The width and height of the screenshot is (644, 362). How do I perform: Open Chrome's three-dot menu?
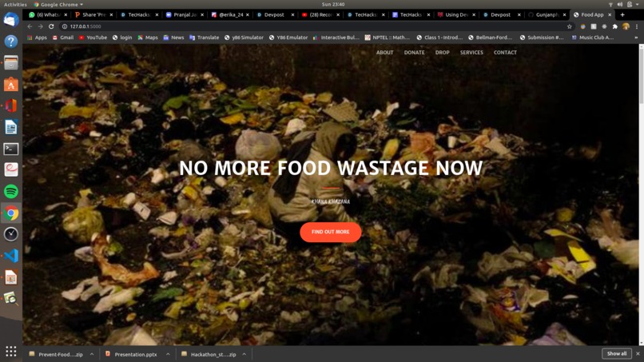coord(636,26)
